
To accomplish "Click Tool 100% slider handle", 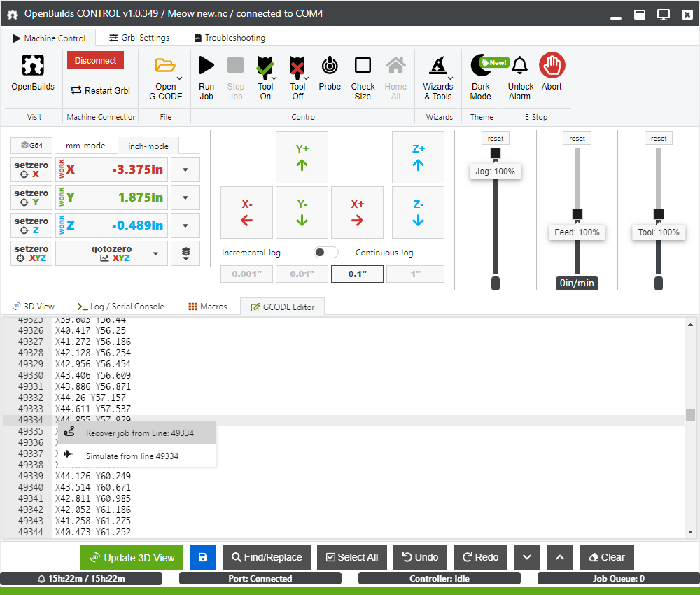I will coord(659,214).
